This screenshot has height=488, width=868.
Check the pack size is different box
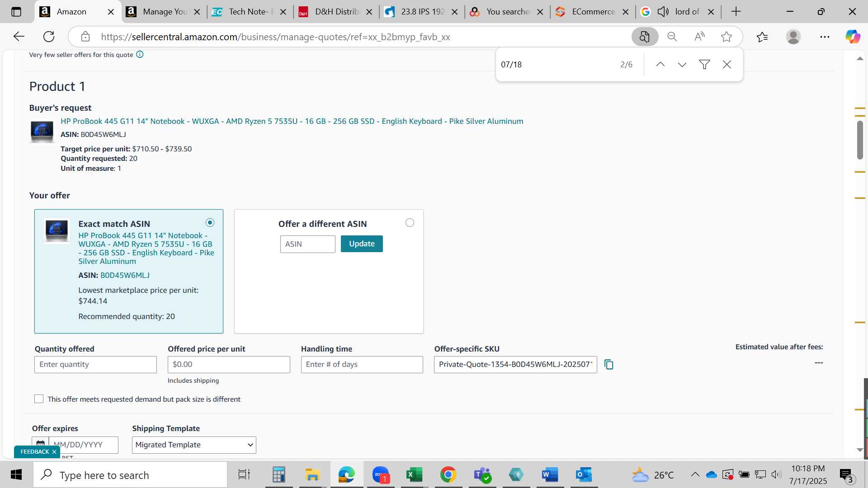39,399
